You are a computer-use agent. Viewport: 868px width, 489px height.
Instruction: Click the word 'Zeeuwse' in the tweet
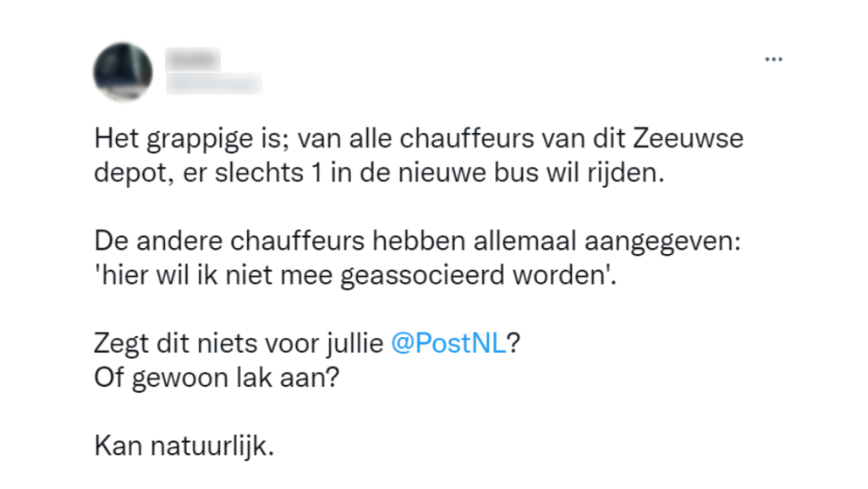tap(688, 139)
